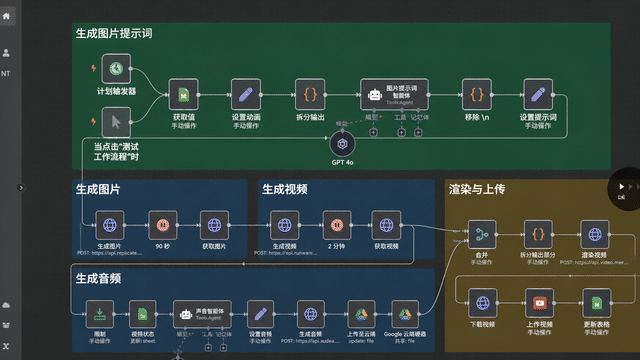Click the 获取值 Google Sheets node
The height and width of the screenshot is (360, 640).
183,94
